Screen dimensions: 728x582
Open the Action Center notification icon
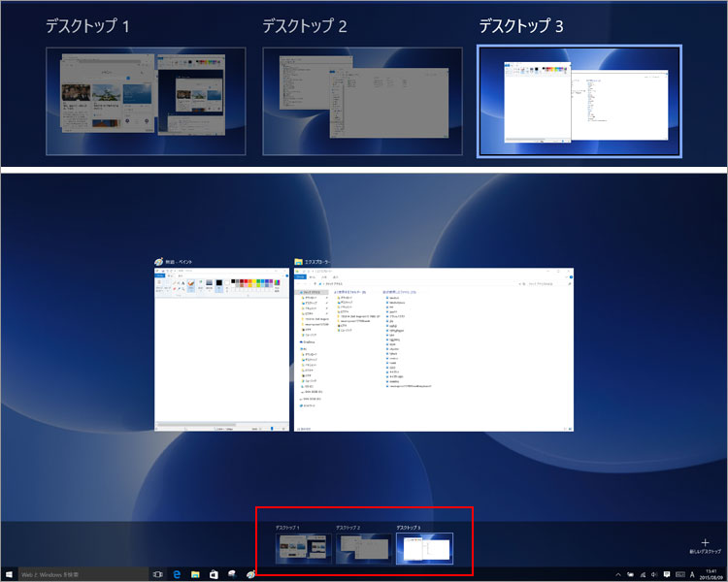[667, 574]
